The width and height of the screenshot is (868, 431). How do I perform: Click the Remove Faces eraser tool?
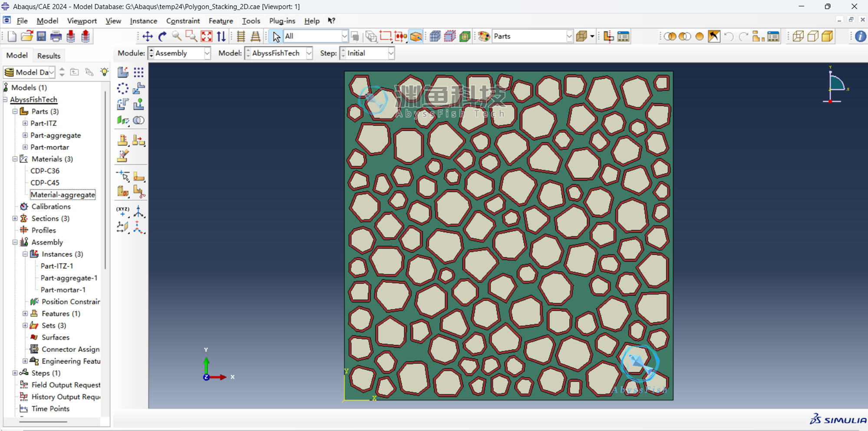click(x=123, y=156)
